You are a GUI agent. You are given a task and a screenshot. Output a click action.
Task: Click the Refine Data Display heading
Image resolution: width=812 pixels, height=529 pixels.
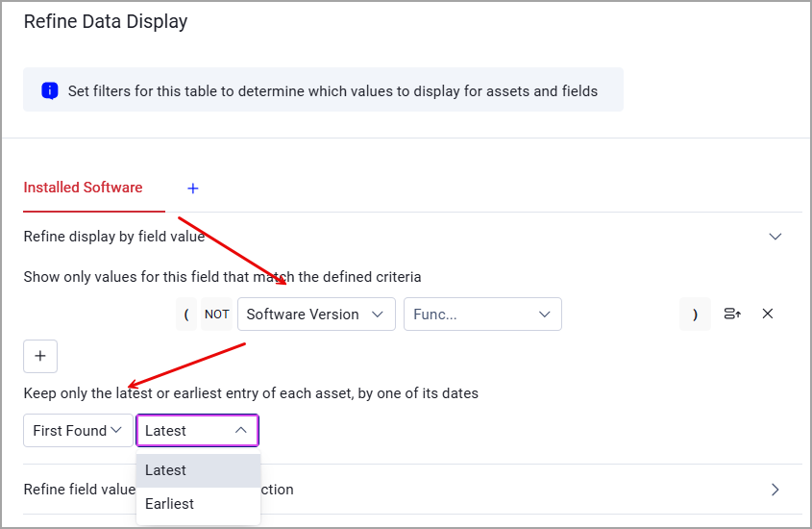click(106, 22)
